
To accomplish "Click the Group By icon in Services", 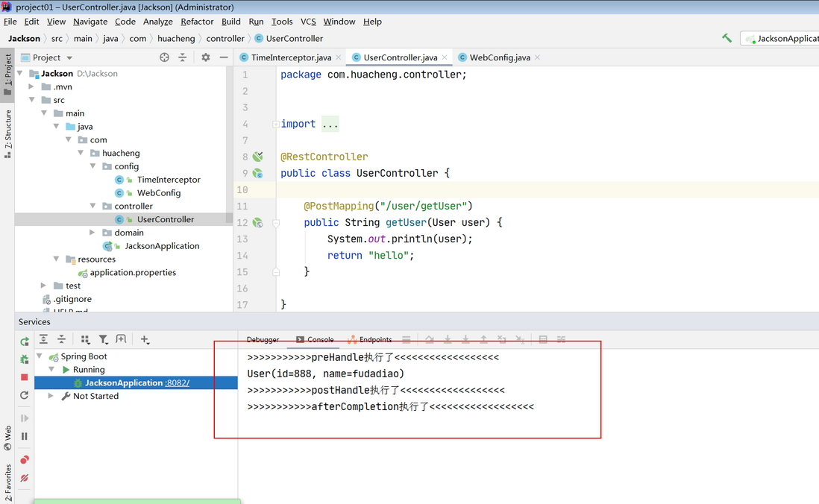I will tap(85, 339).
